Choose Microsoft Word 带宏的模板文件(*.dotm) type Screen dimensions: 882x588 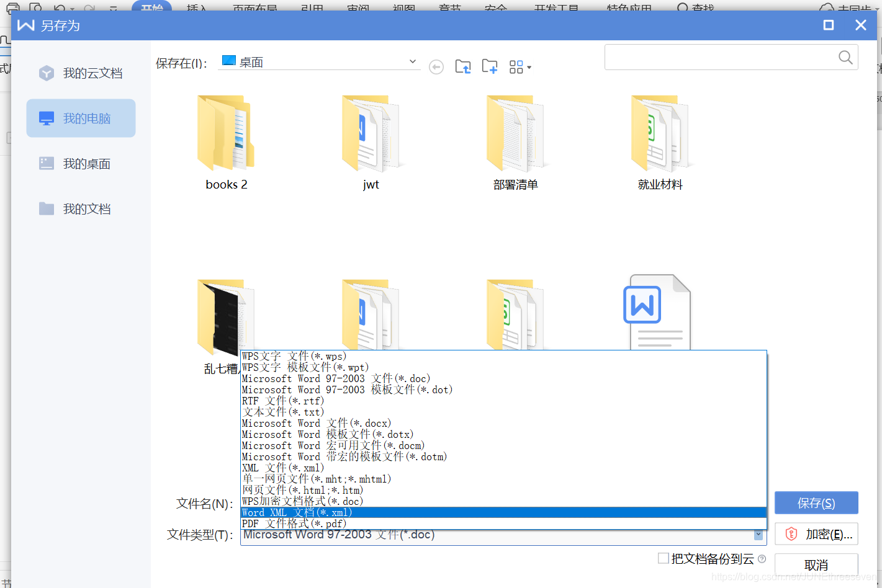[503, 457]
